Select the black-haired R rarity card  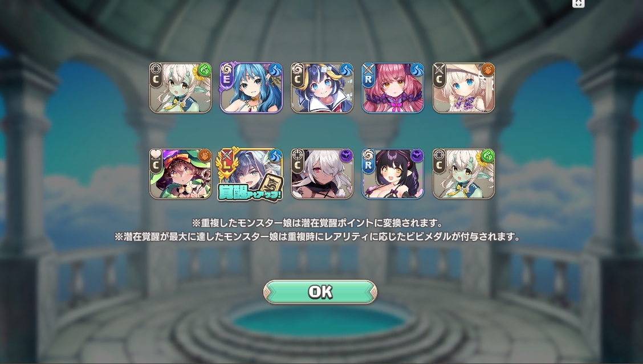tap(392, 174)
